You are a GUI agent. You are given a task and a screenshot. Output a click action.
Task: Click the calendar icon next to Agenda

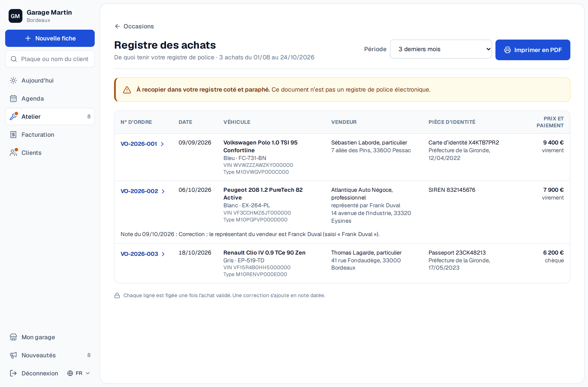tap(13, 98)
